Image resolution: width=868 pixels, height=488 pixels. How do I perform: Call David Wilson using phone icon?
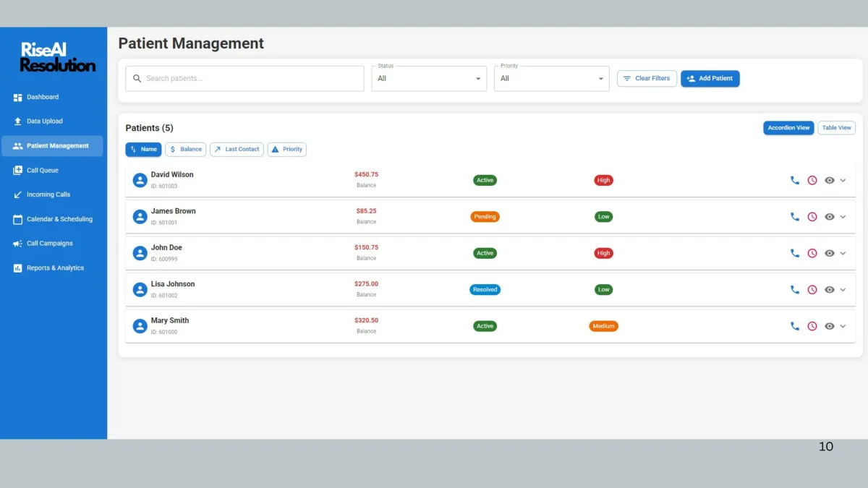[x=795, y=180]
